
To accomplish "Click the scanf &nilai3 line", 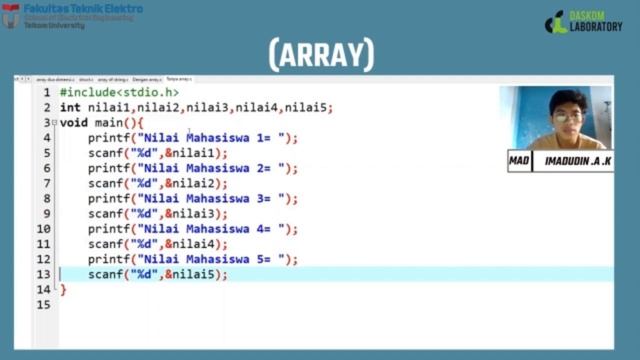I will [x=158, y=214].
